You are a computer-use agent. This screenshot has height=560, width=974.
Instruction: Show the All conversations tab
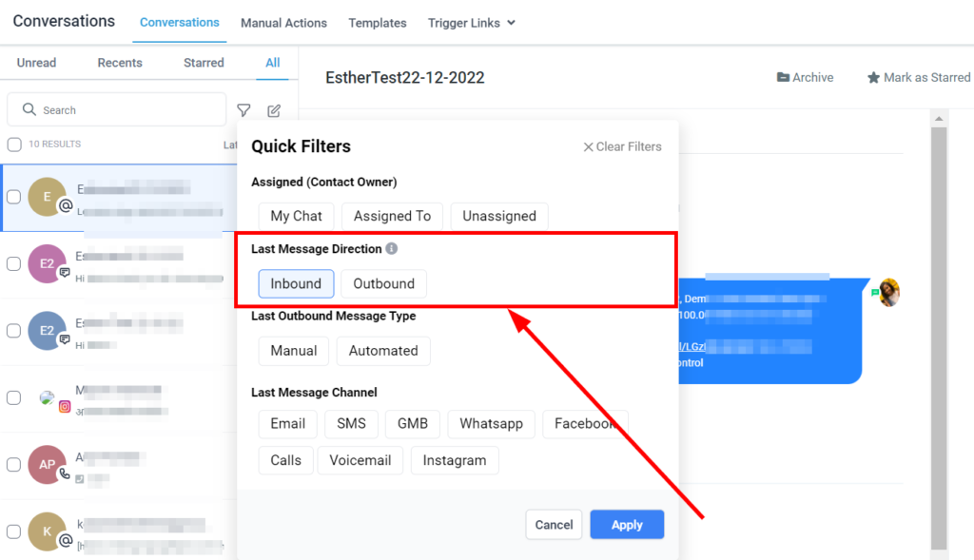click(273, 63)
